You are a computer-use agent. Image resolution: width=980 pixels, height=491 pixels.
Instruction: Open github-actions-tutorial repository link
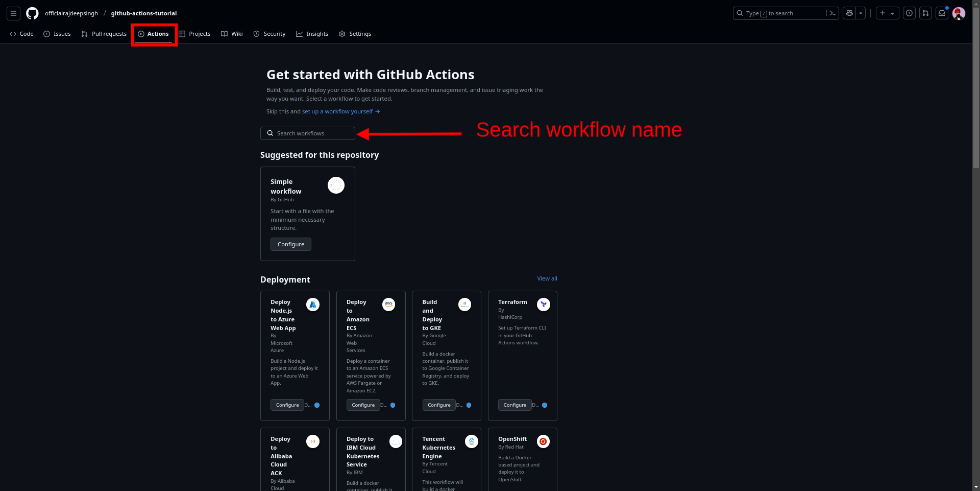click(x=144, y=13)
